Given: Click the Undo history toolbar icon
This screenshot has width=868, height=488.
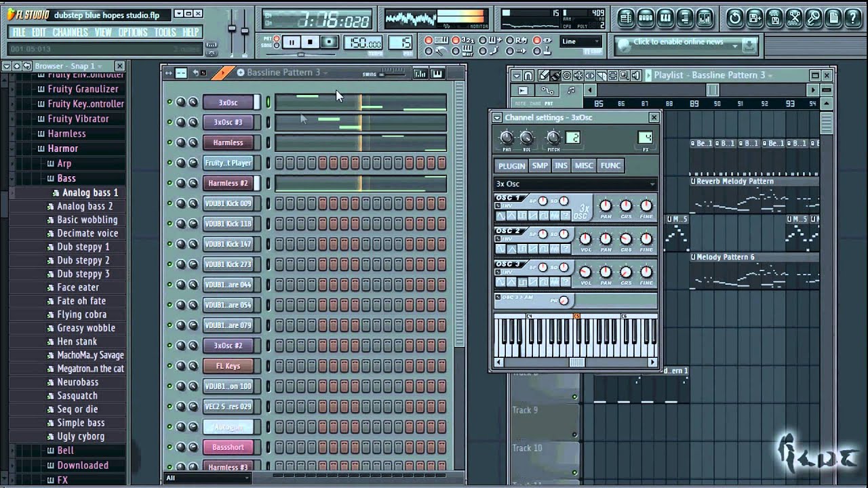Looking at the screenshot, I should tap(735, 18).
